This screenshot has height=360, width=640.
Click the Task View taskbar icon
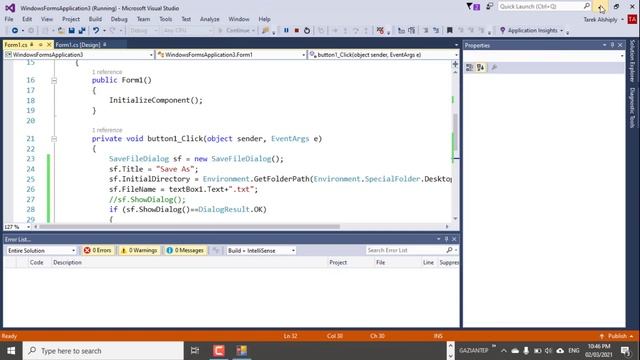coord(195,351)
